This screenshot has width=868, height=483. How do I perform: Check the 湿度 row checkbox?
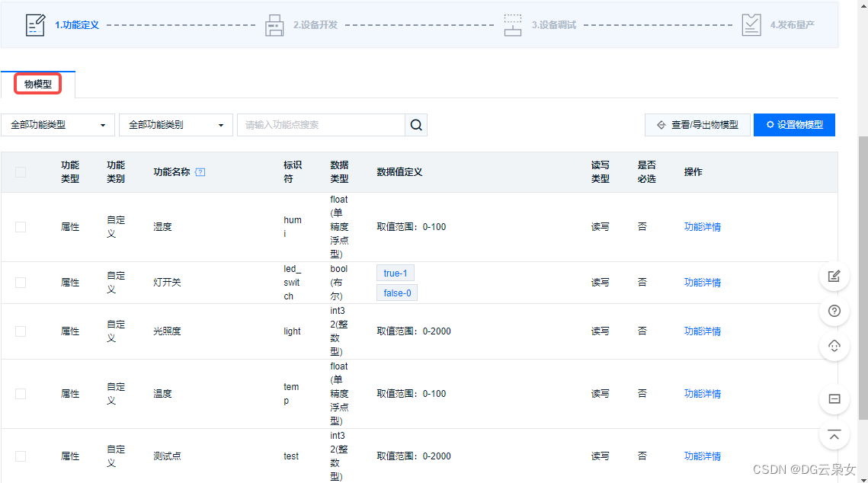21,227
